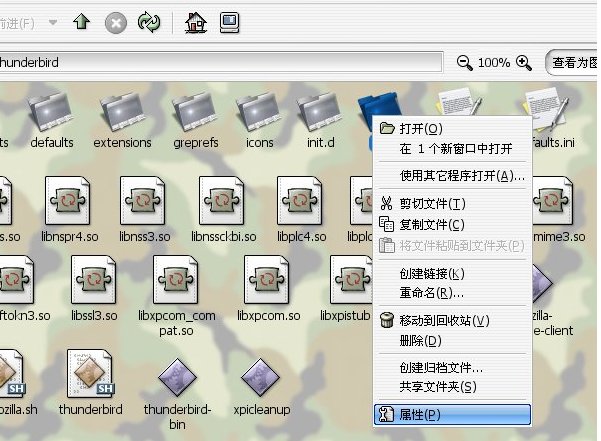Click the green Up arrow toolbar icon
The width and height of the screenshot is (601, 441).
[x=81, y=22]
